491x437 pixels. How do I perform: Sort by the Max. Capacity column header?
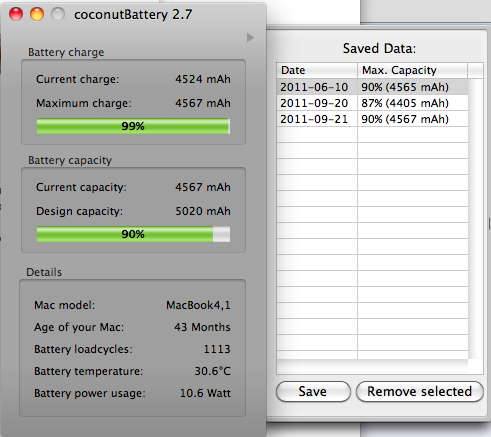[x=413, y=70]
